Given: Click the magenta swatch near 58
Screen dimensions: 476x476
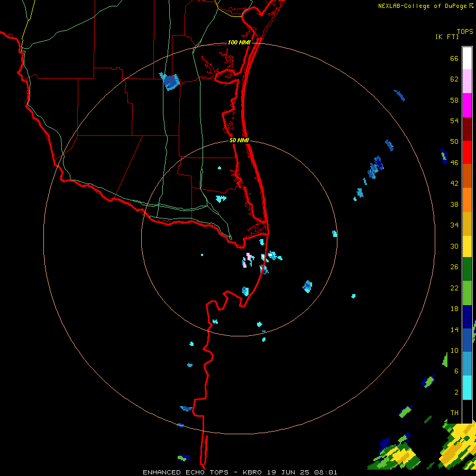Looking at the screenshot, I should click(467, 105).
